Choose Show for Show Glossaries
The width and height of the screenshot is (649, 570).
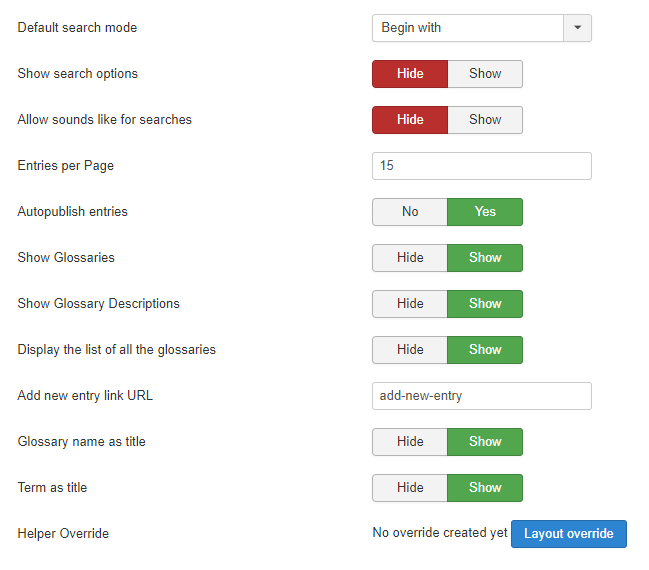click(485, 258)
